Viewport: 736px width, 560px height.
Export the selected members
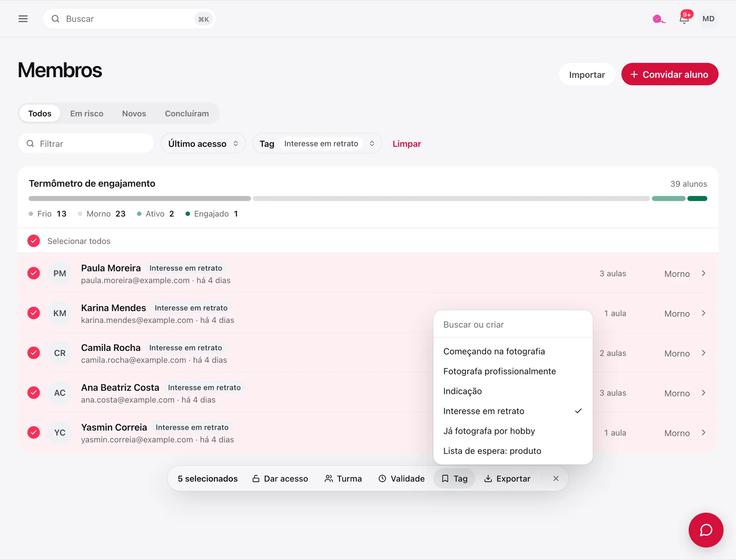pos(507,478)
